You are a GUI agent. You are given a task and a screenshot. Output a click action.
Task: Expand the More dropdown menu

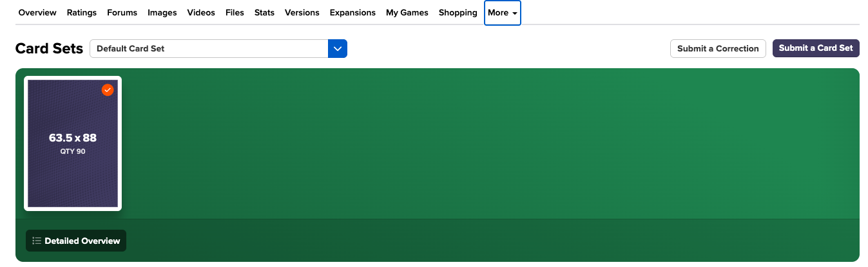tap(503, 13)
